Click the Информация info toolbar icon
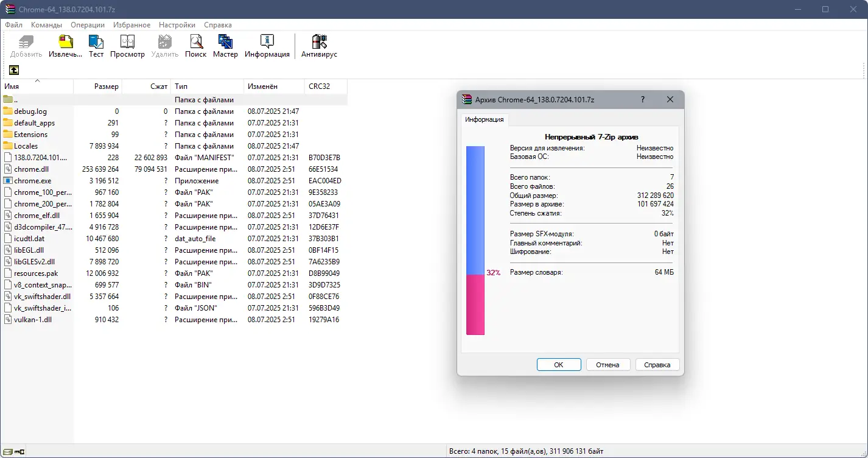Screen dimensions: 868x458 [x=267, y=43]
